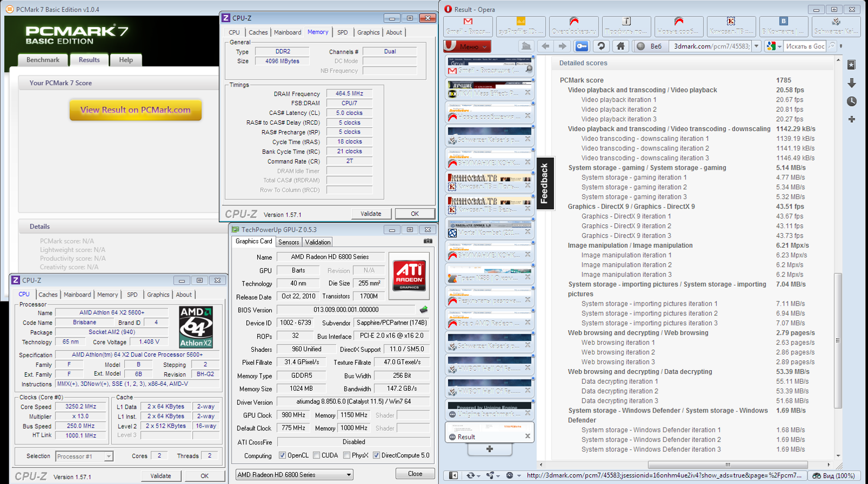Image resolution: width=868 pixels, height=484 pixels.
Task: Click the Close button in GPU-Z
Action: point(415,474)
